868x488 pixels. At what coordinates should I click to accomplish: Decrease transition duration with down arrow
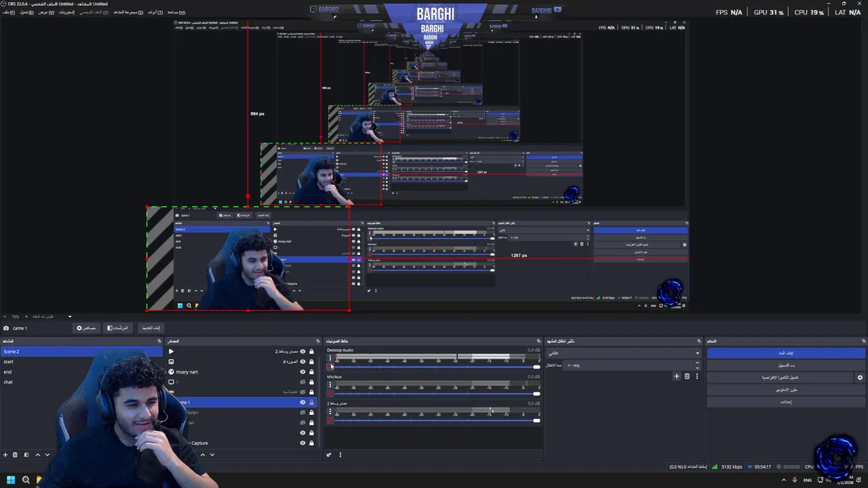[x=696, y=367]
